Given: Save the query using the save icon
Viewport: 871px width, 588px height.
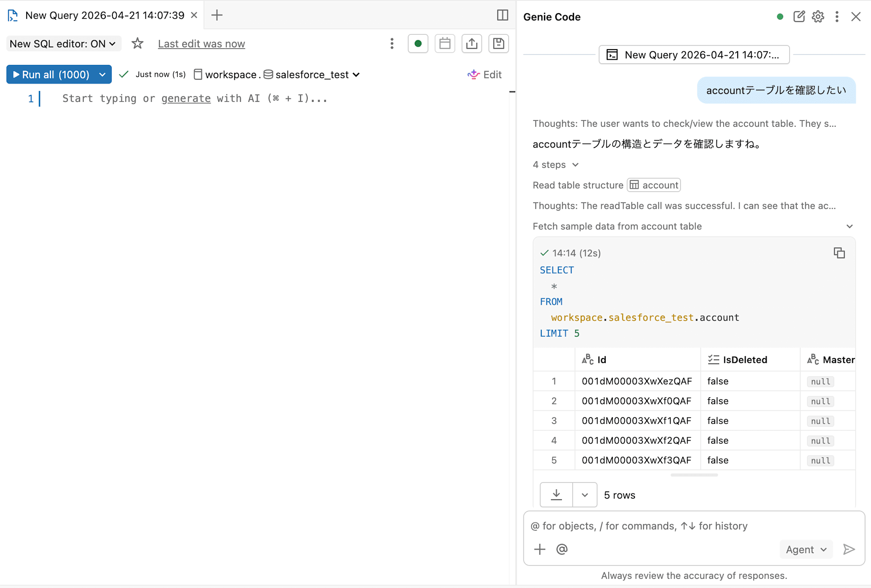Looking at the screenshot, I should pos(499,44).
